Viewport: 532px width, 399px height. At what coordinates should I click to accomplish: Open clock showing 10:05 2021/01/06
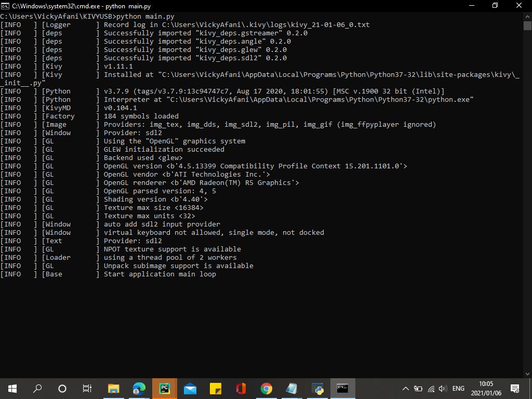pyautogui.click(x=486, y=389)
